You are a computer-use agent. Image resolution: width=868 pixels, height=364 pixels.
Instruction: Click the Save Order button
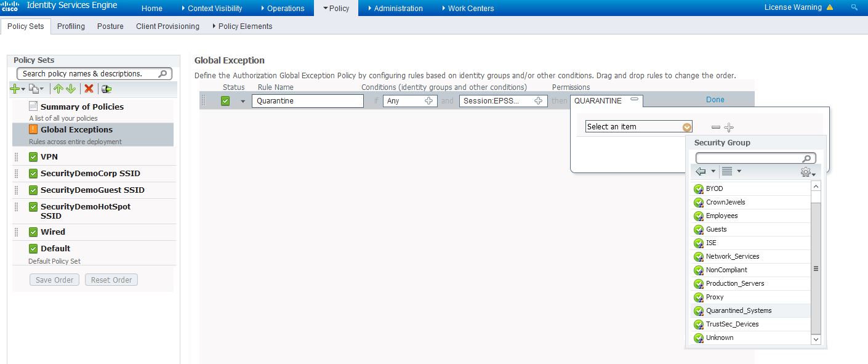[55, 280]
